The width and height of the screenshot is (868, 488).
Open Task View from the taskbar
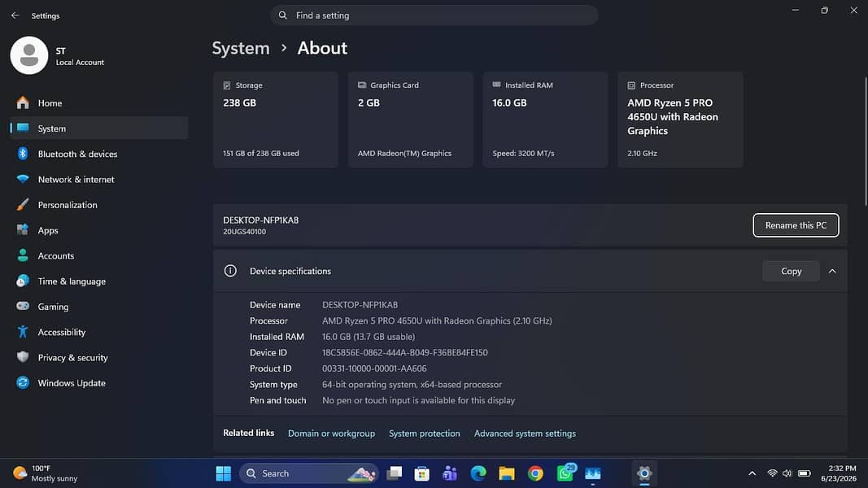click(395, 473)
